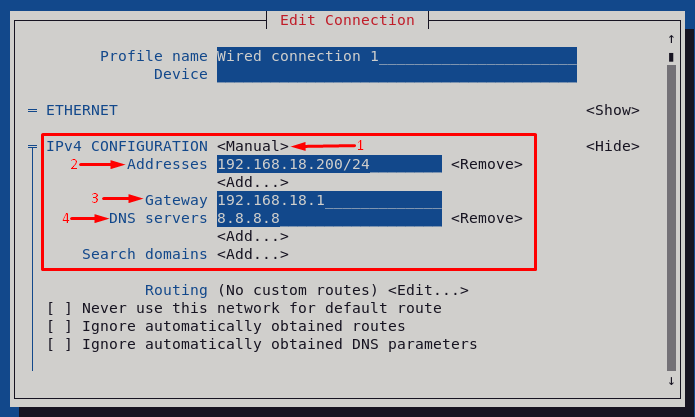Image resolution: width=695 pixels, height=417 pixels.
Task: Hide the IPv4 CONFIGURATION section
Action: [613, 146]
